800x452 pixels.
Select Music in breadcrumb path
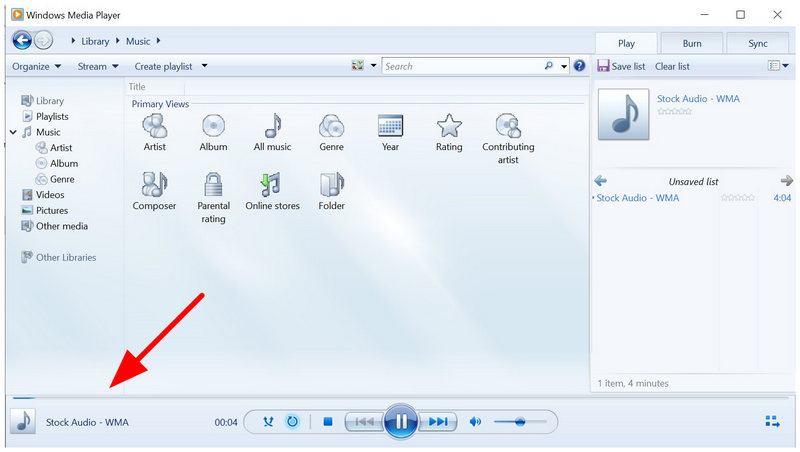pos(138,41)
